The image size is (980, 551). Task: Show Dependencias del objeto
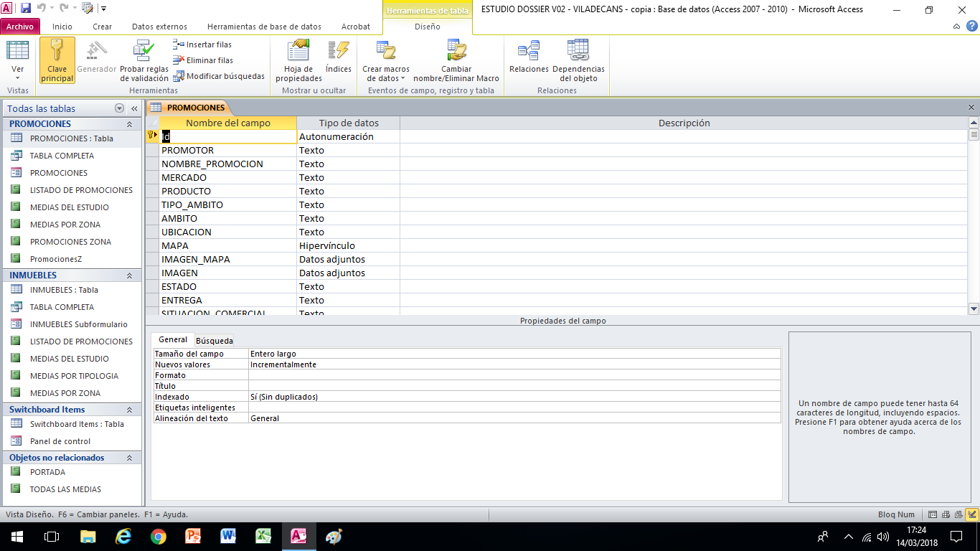(x=578, y=61)
